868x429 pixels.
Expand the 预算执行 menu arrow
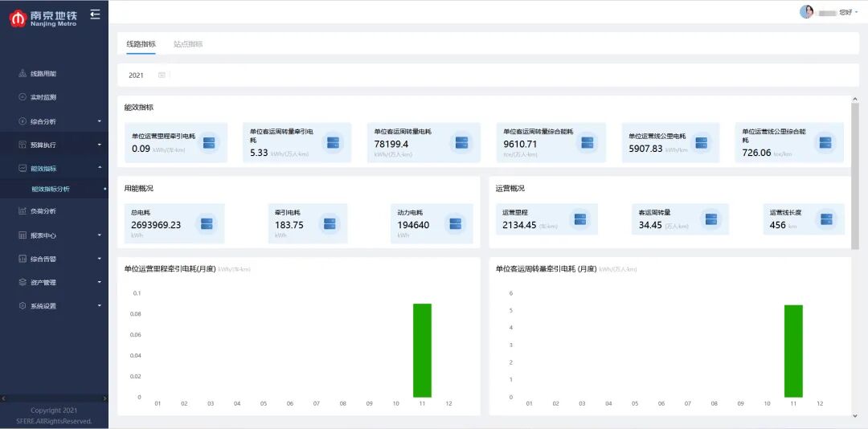click(x=100, y=145)
